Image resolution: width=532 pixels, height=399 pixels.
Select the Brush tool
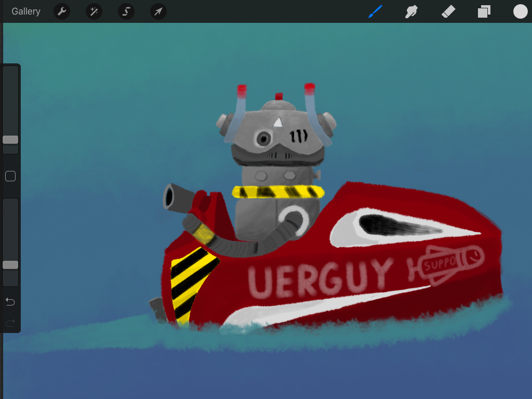pyautogui.click(x=375, y=11)
